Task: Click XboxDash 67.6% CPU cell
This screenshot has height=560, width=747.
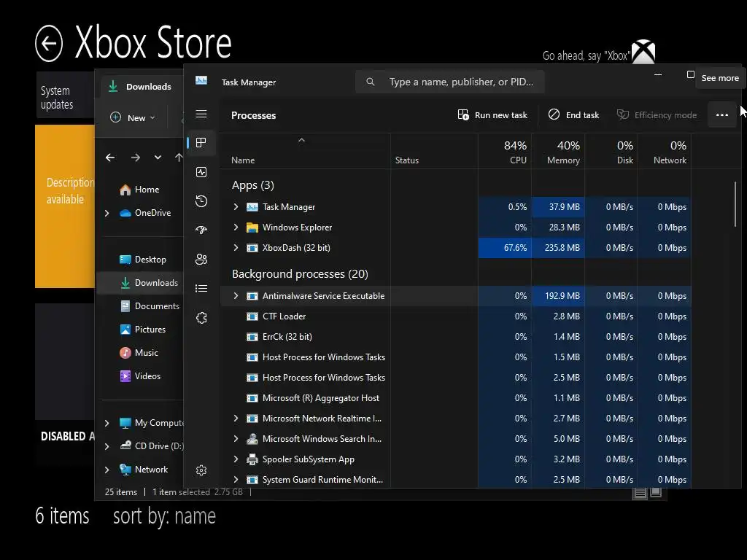Action: (505, 248)
